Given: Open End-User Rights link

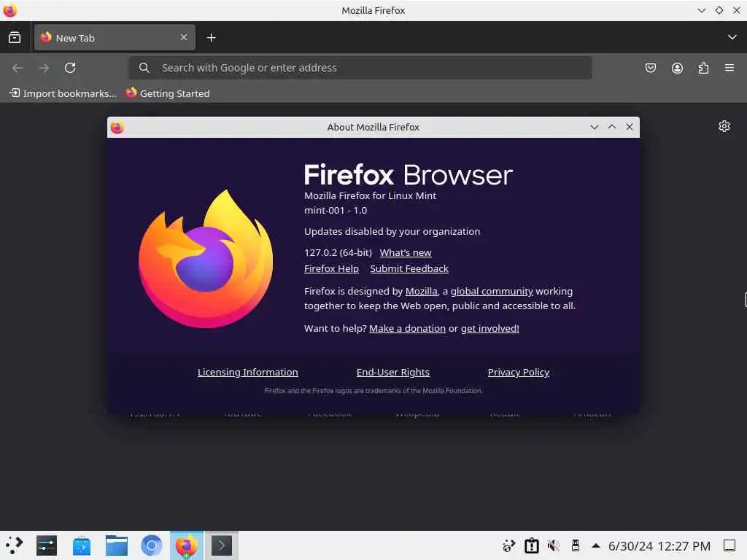Looking at the screenshot, I should pos(393,372).
